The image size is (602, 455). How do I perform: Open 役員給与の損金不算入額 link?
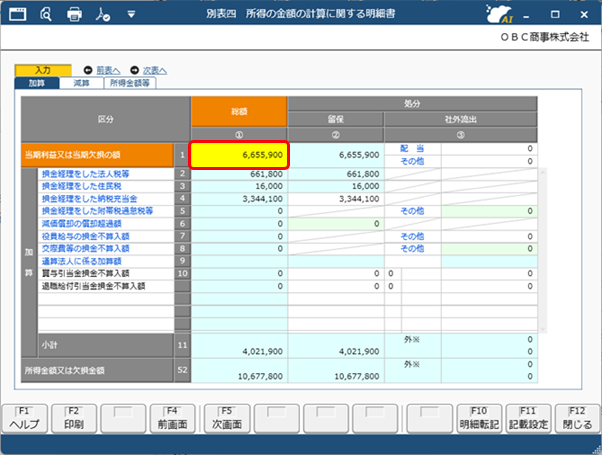tap(86, 236)
